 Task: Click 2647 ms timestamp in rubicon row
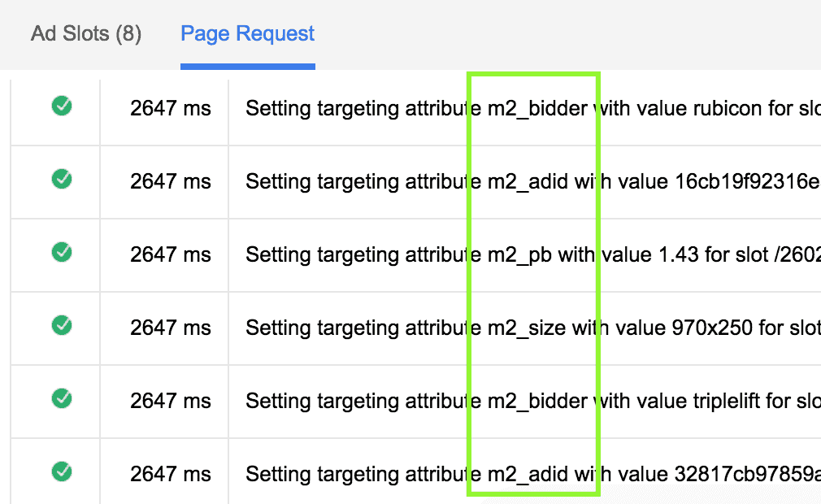[x=170, y=108]
